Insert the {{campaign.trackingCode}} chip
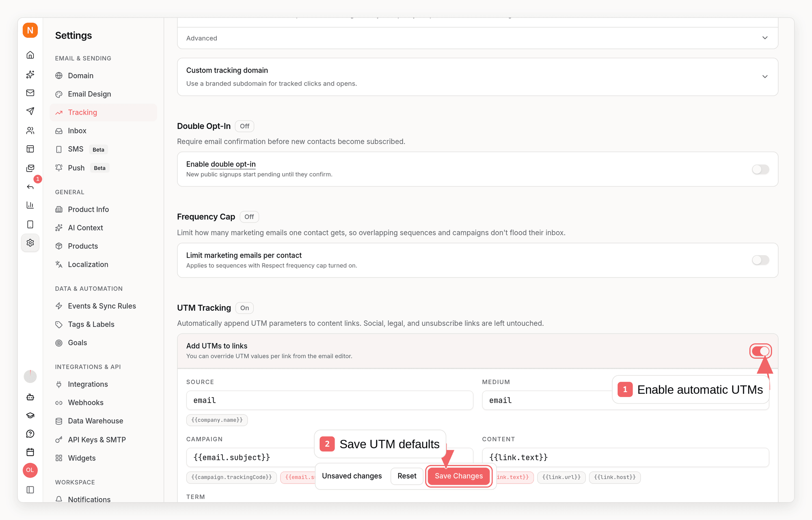Screen dimensions: 812x520 (231, 477)
